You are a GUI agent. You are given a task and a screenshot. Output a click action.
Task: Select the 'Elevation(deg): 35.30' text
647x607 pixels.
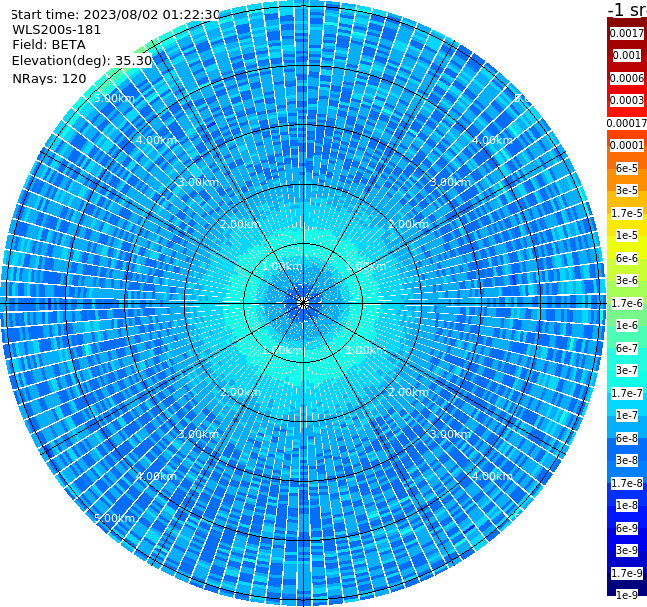pos(82,61)
